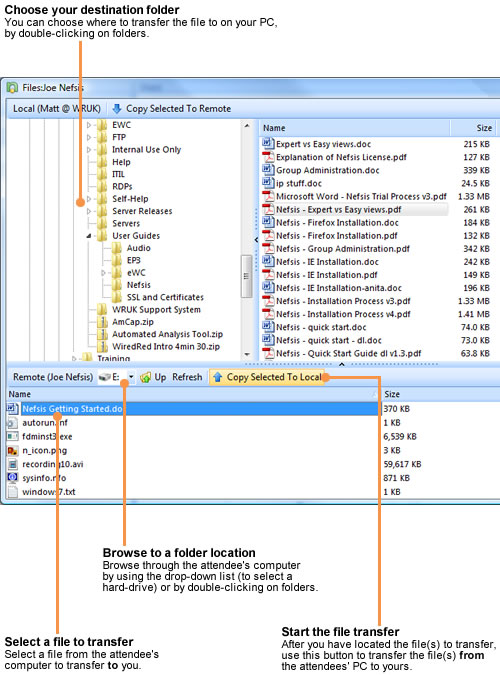500x675 pixels.
Task: Select Nefsis - IE Installation-anita.doc file
Action: tap(339, 288)
